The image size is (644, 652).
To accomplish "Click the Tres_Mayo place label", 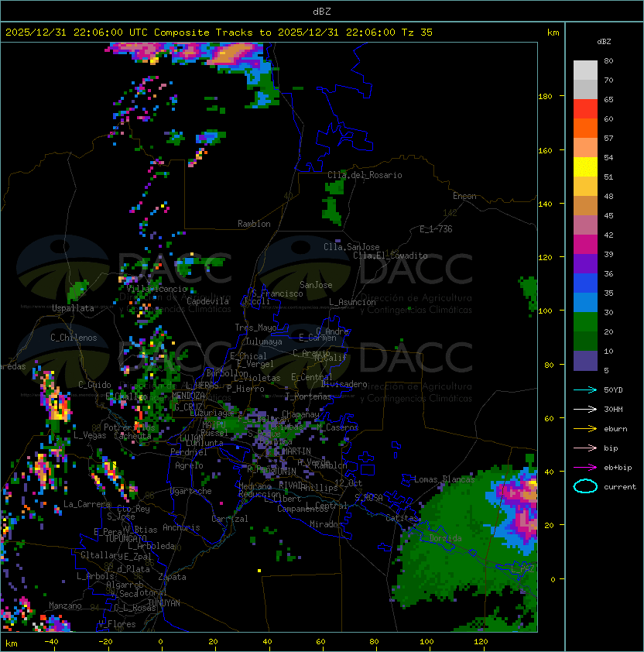I will [255, 328].
